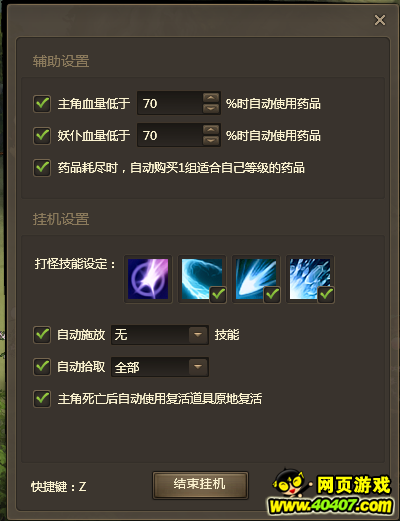Screen dimensions: 400x521
Task: Click the 主角血量 percentage input field
Action: pos(170,103)
